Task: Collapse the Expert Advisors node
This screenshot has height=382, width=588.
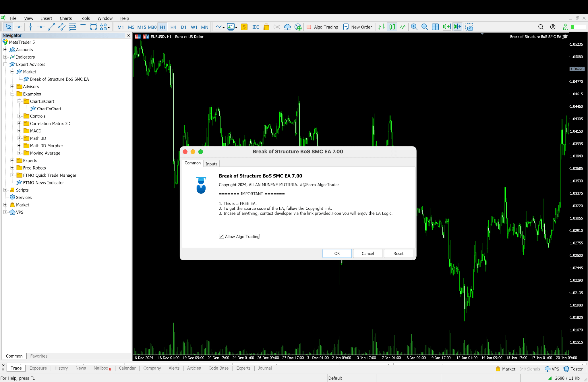Action: (5, 64)
